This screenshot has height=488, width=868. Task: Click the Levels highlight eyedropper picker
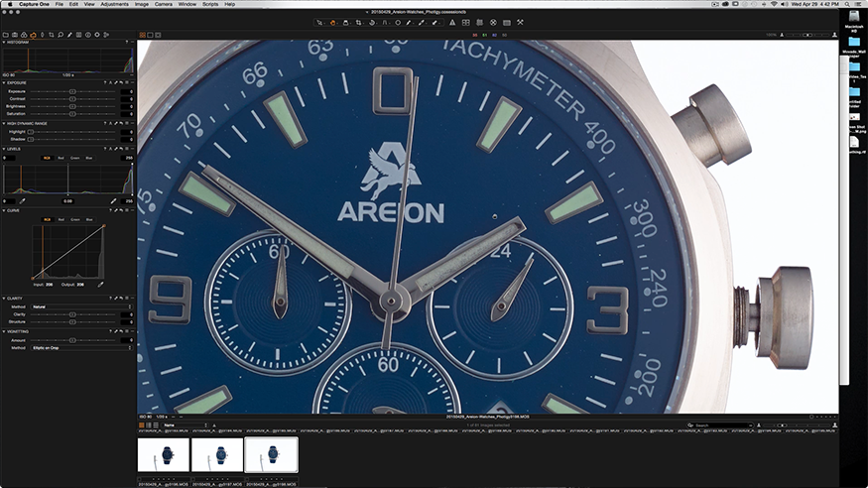(x=113, y=200)
